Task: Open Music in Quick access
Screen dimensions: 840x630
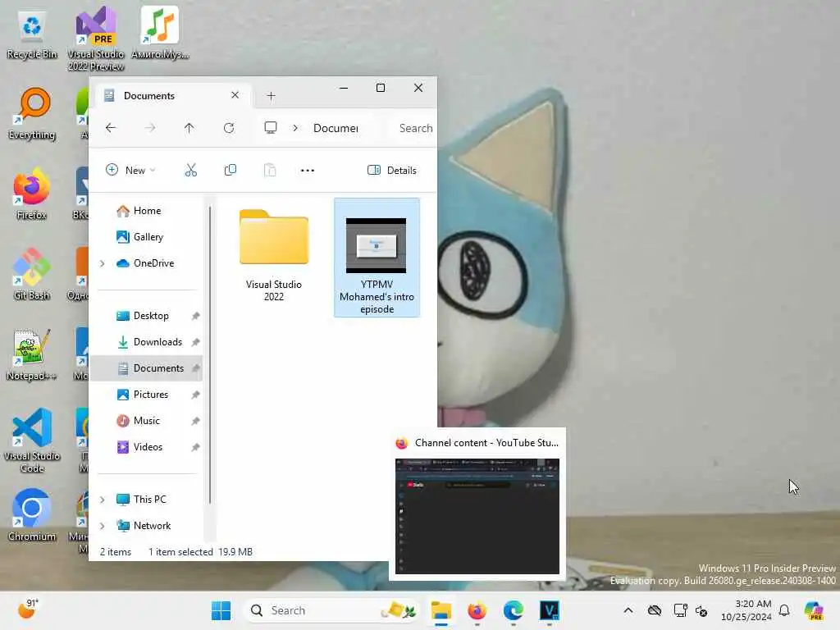Action: 146,421
